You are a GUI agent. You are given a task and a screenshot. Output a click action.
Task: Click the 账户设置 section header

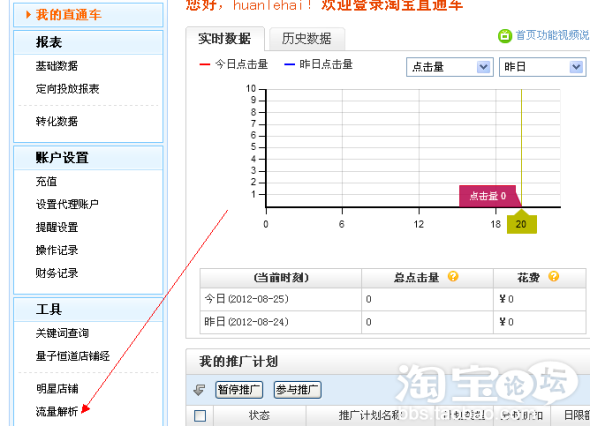pos(88,158)
